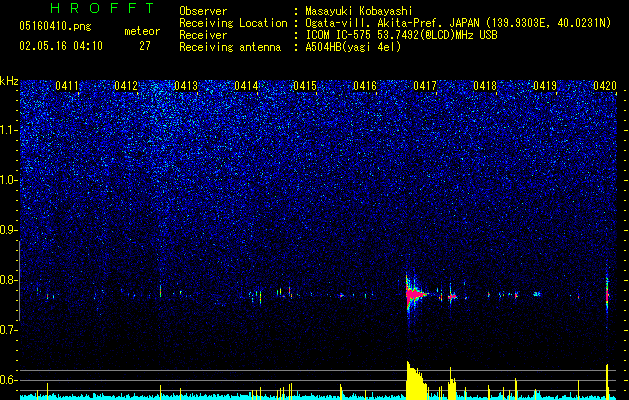Click the Receiving antenna label

[230, 47]
